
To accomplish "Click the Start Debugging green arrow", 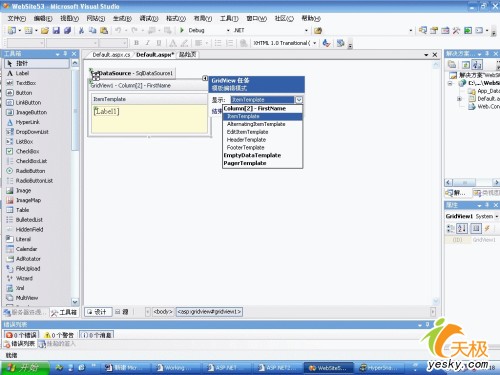I will point(182,30).
